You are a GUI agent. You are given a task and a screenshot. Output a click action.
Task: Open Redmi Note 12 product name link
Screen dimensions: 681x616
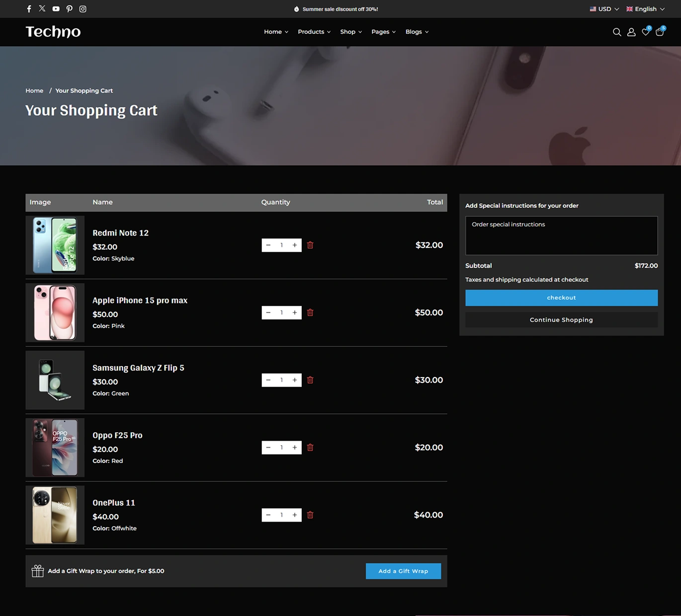point(120,233)
